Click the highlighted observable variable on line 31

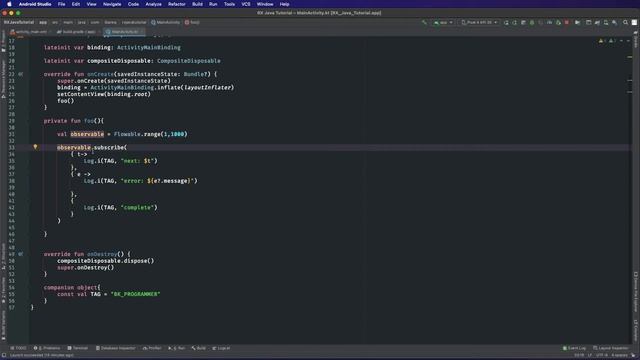pyautogui.click(x=87, y=134)
